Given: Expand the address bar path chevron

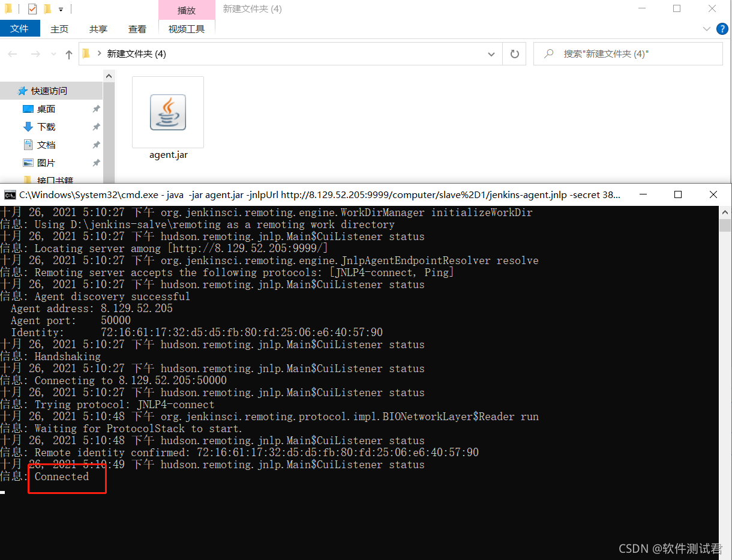Looking at the screenshot, I should (x=99, y=53).
